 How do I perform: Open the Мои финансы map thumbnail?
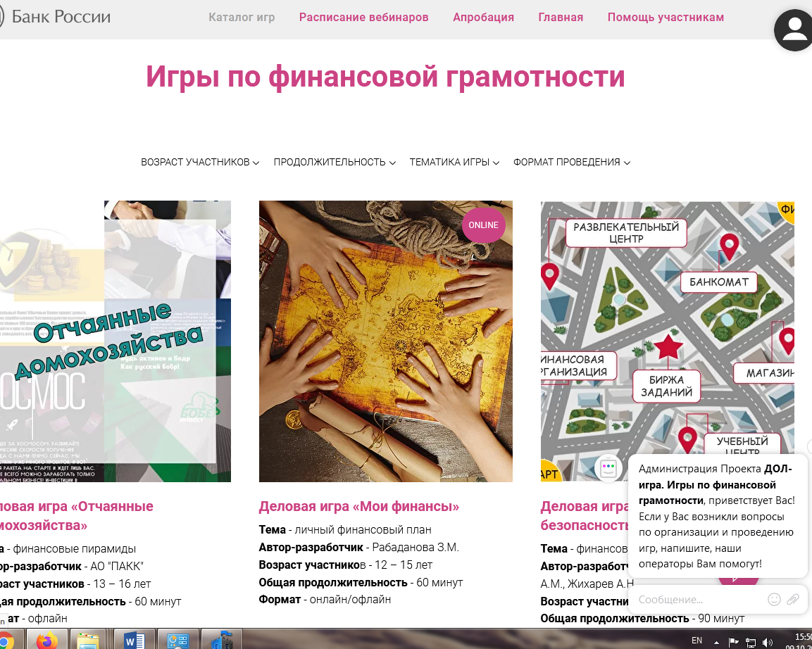(386, 341)
